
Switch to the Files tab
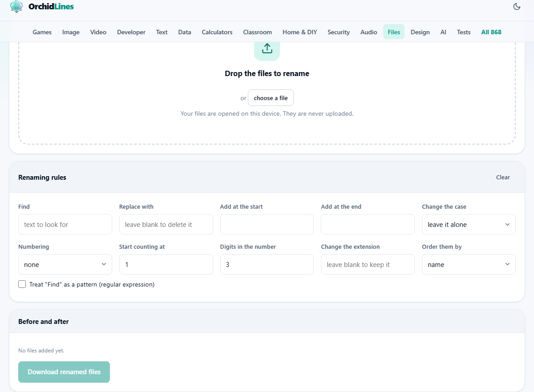(x=394, y=32)
